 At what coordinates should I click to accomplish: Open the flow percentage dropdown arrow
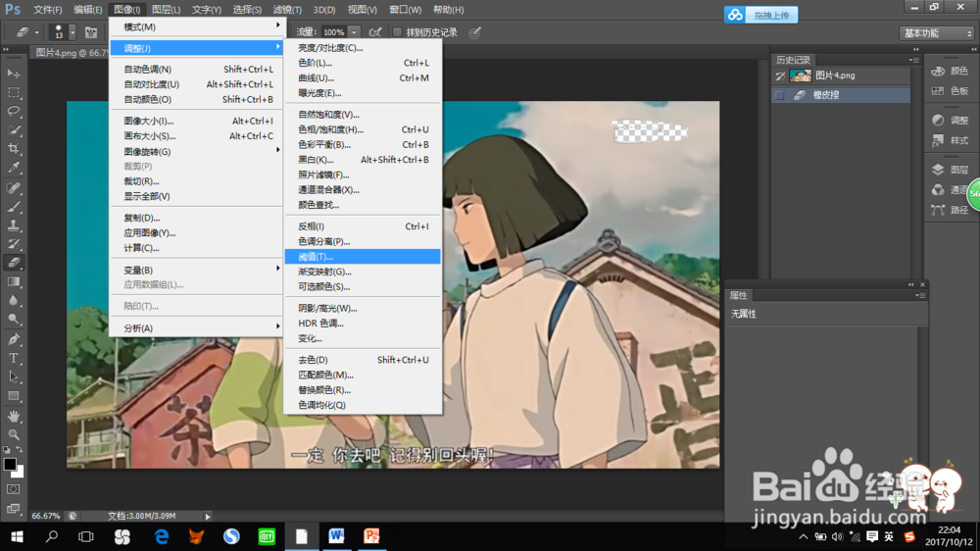[x=354, y=32]
